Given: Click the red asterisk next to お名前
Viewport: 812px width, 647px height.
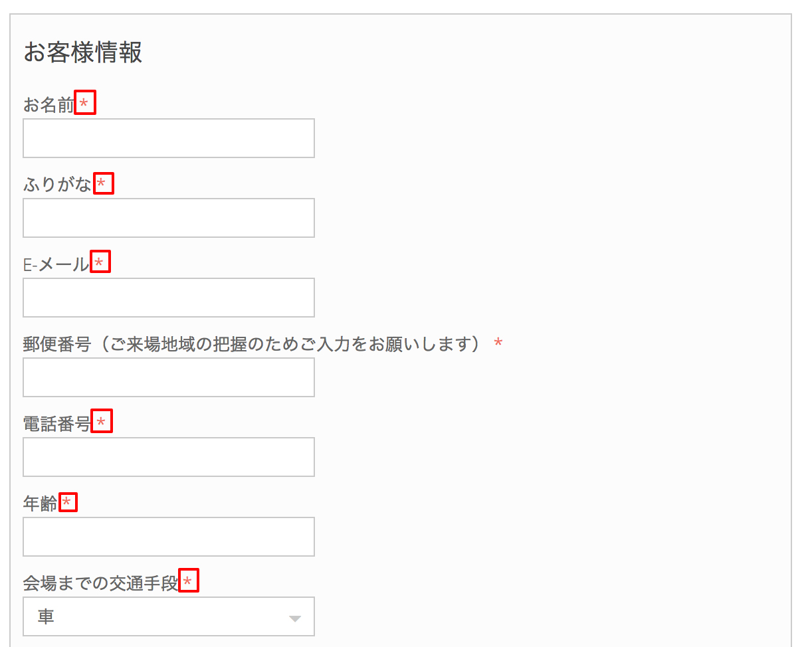Looking at the screenshot, I should (x=85, y=102).
